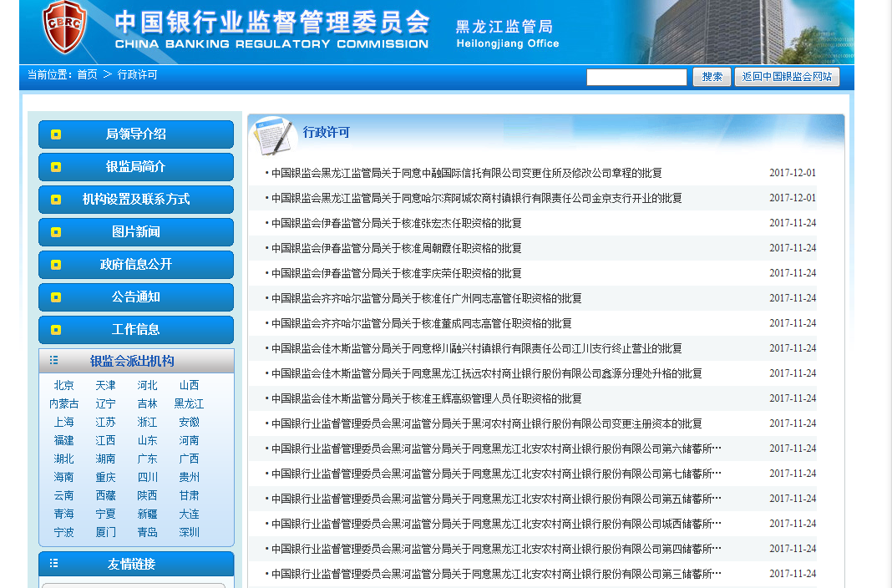Open 图片新闻 menu item

[x=136, y=232]
